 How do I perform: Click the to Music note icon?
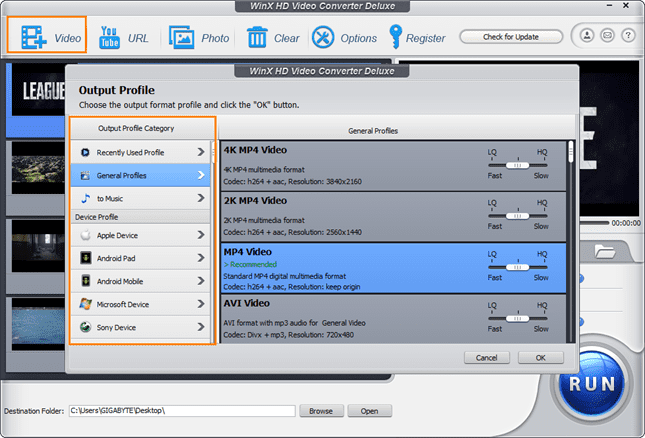[86, 198]
